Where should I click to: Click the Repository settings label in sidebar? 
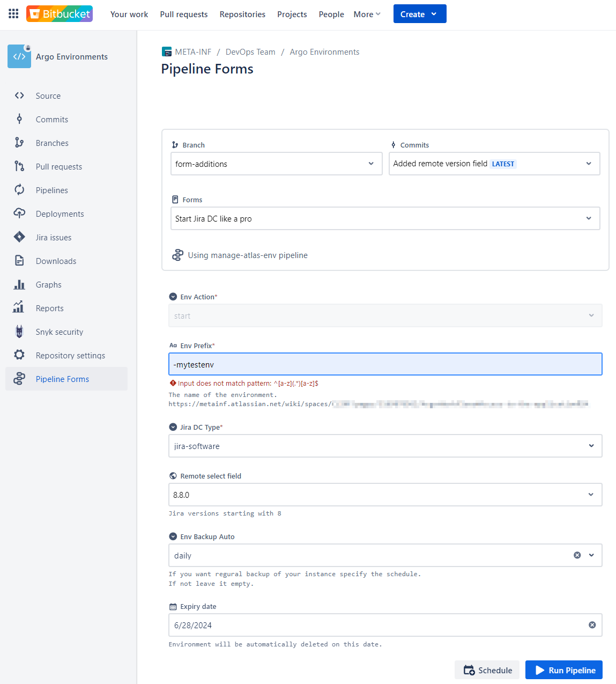[70, 356]
